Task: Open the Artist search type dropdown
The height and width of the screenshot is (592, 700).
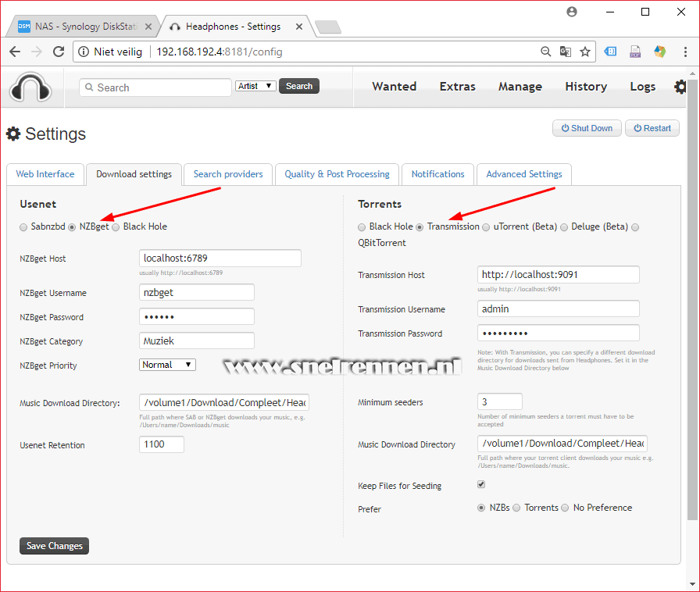Action: point(255,86)
